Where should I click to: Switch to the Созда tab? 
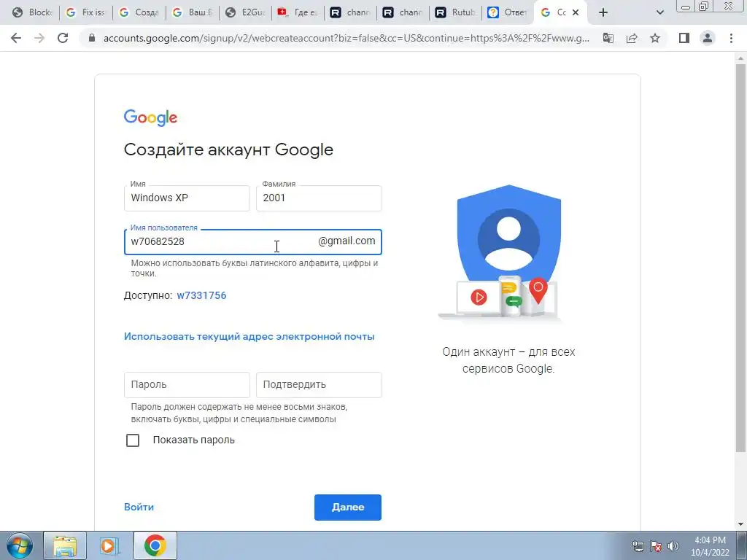(139, 12)
